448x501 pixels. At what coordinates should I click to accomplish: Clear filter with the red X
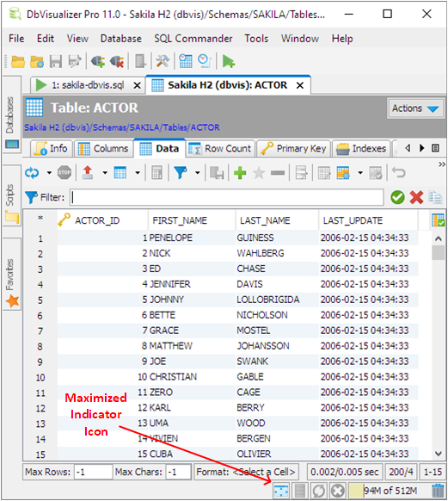416,197
